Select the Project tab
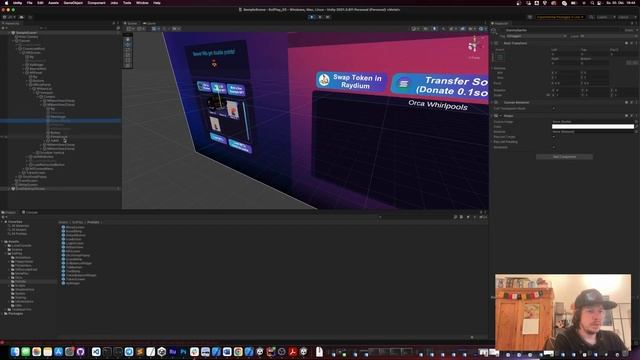This screenshot has width=640, height=360. click(x=9, y=212)
